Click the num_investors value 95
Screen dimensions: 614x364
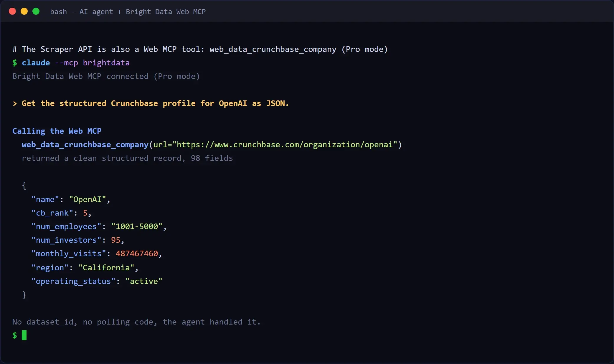pos(116,240)
